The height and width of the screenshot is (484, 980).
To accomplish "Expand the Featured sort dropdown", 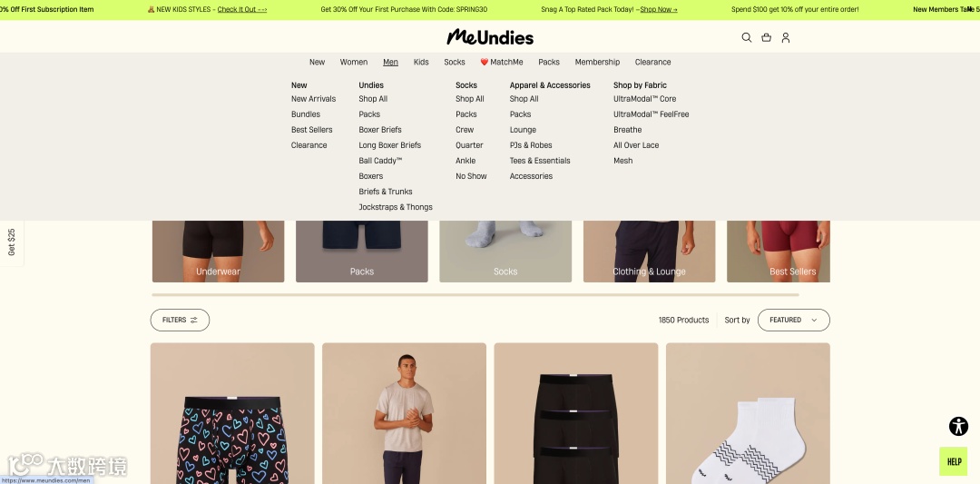I will tap(793, 321).
